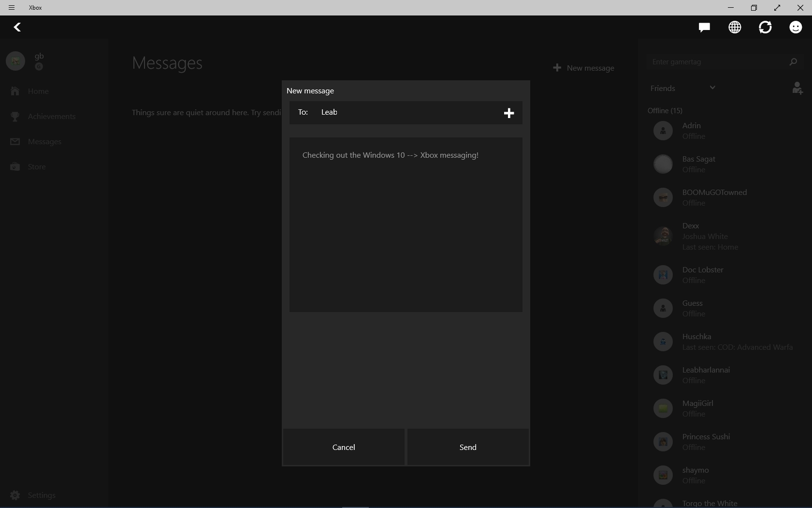Open Settings in the sidebar

pos(53,495)
